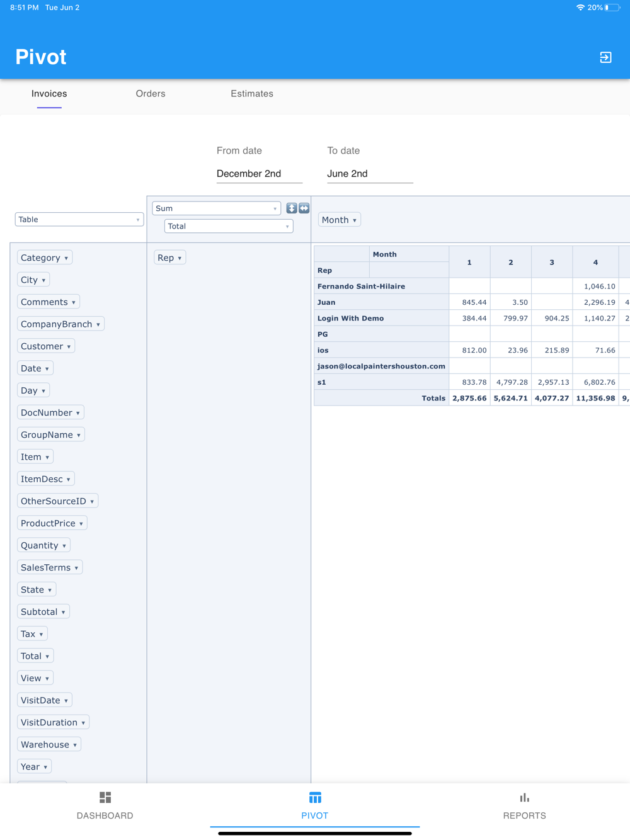Click month 1 column header
This screenshot has width=630, height=840.
pyautogui.click(x=469, y=262)
